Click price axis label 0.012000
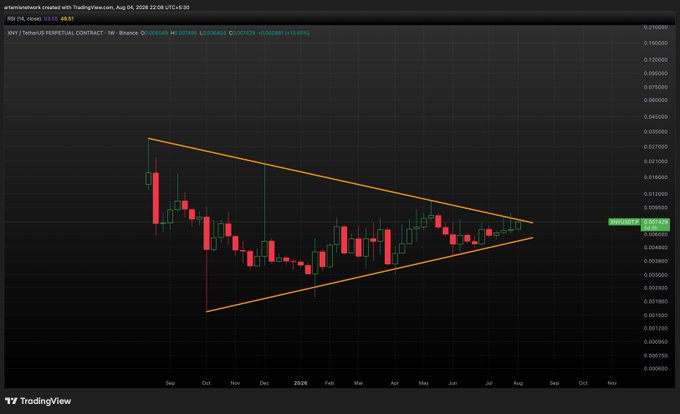The width and height of the screenshot is (680, 414). pyautogui.click(x=656, y=194)
